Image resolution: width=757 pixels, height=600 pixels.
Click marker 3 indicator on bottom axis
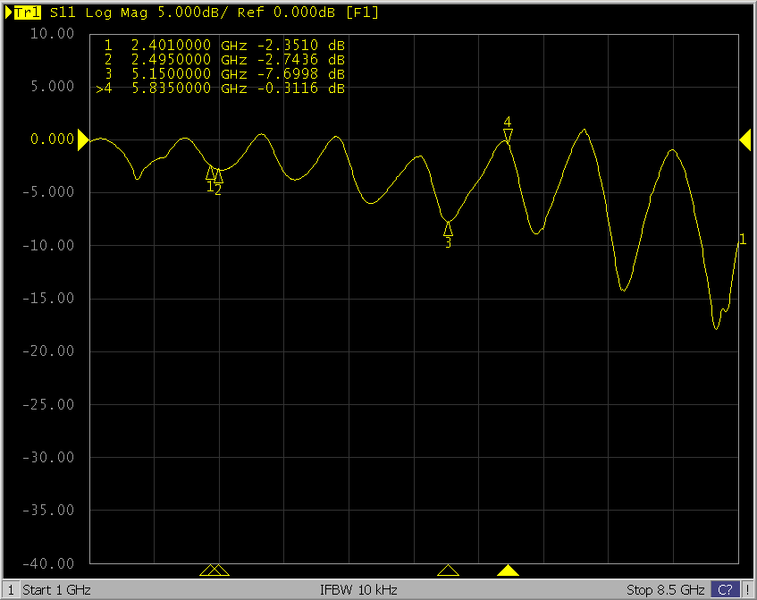pyautogui.click(x=448, y=571)
